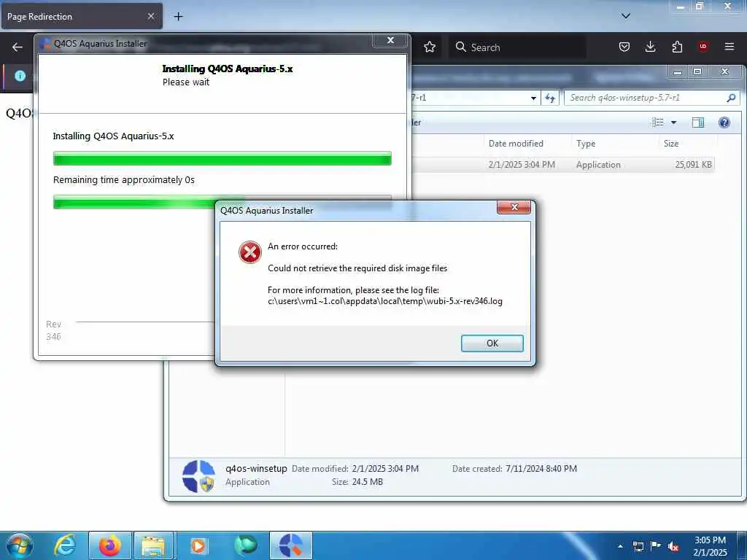Screen dimensions: 747x560
Task: Sort by Size column header
Action: coord(687,144)
